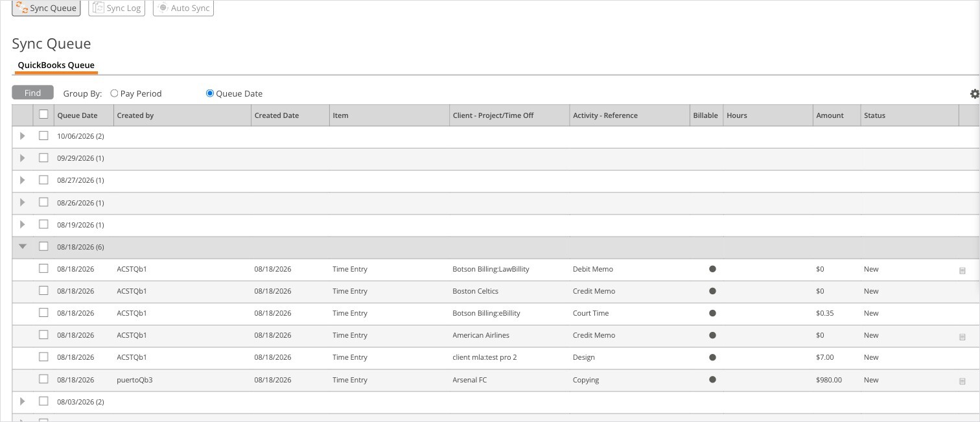Check the 08/26/2026 group checkbox

(43, 202)
